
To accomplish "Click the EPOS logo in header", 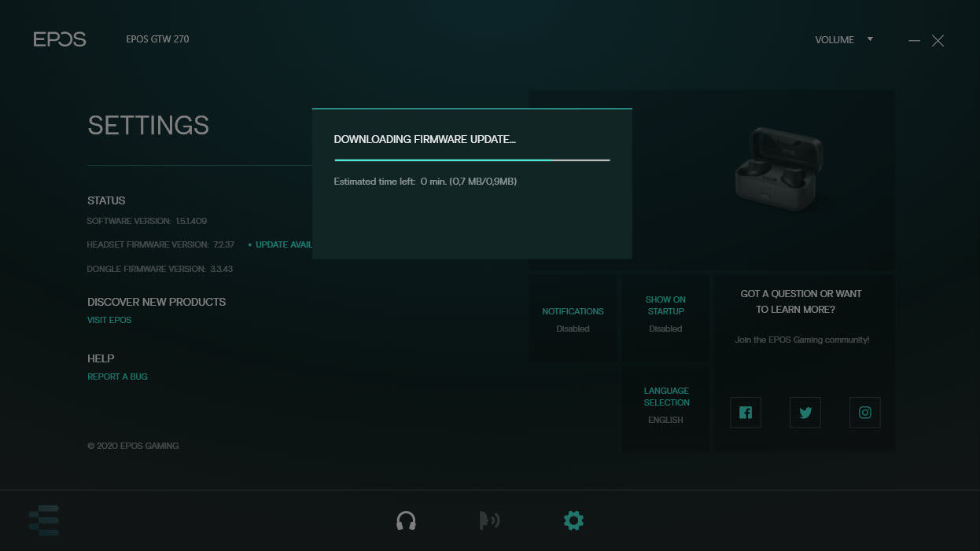I will click(60, 39).
